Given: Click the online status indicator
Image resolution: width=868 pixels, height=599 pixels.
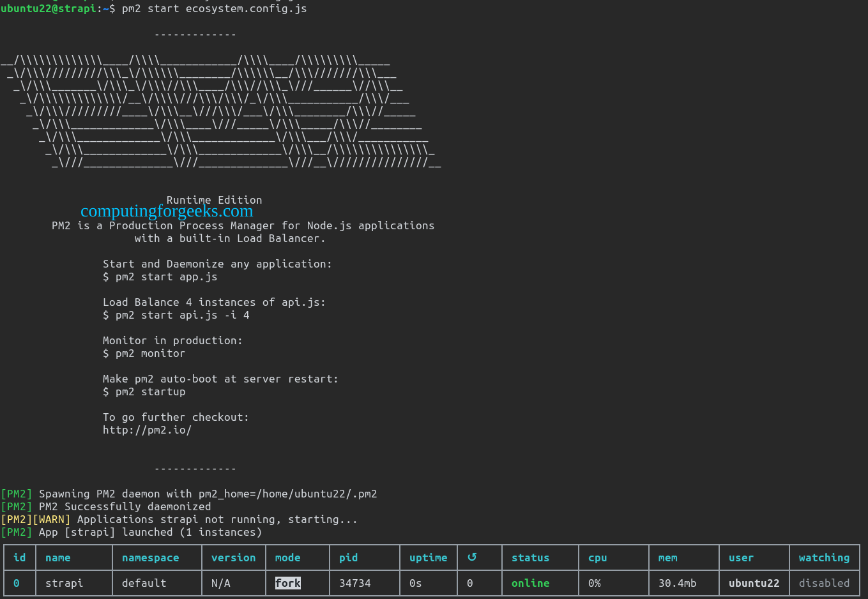Looking at the screenshot, I should click(x=530, y=583).
